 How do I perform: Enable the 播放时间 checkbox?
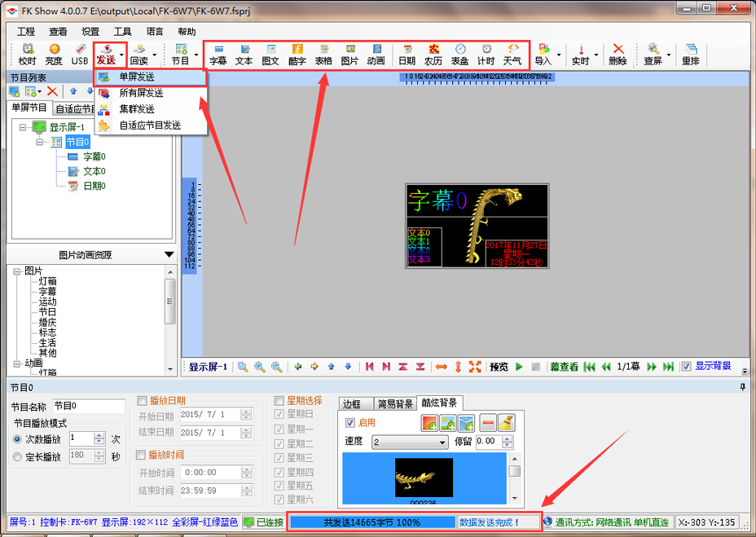[141, 455]
